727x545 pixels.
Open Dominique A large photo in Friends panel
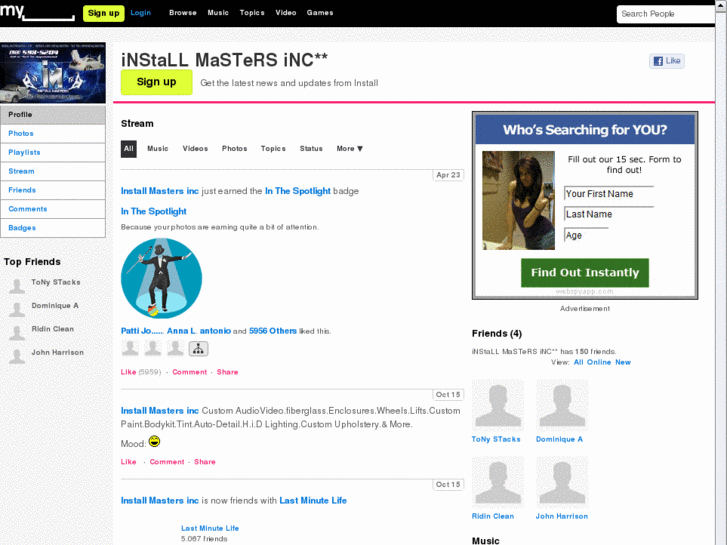pos(562,406)
